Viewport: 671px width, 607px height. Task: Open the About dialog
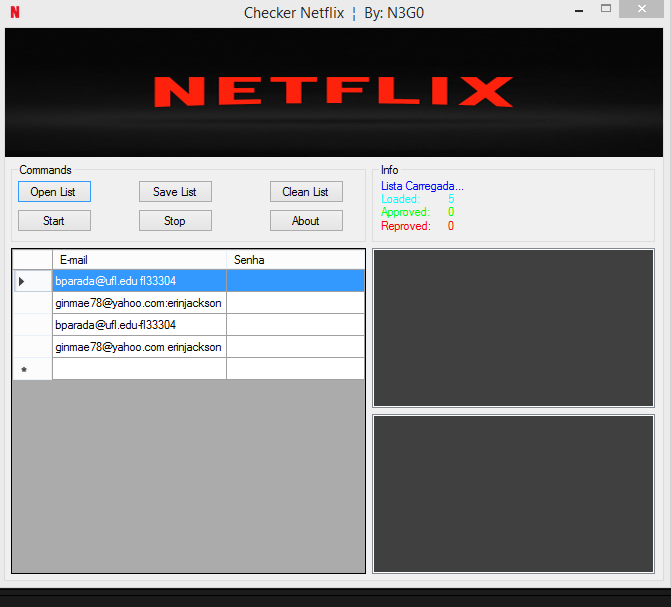click(306, 220)
